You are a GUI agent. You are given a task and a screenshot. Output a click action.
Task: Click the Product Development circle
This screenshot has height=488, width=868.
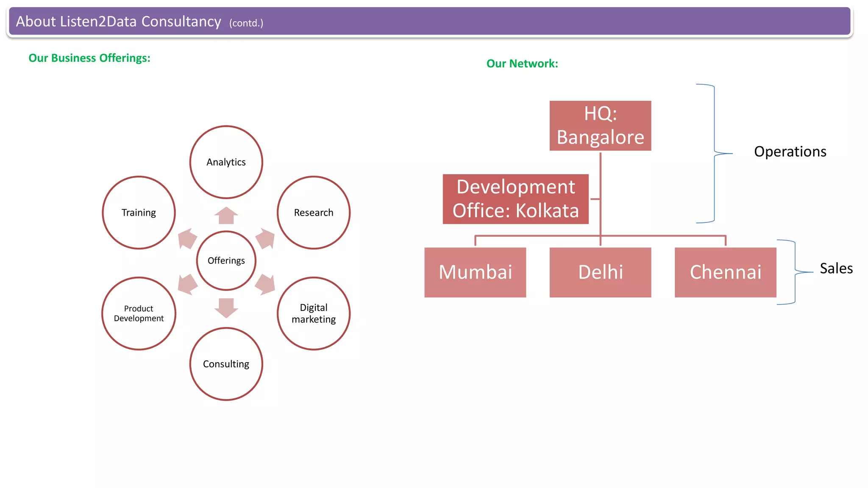(x=139, y=313)
